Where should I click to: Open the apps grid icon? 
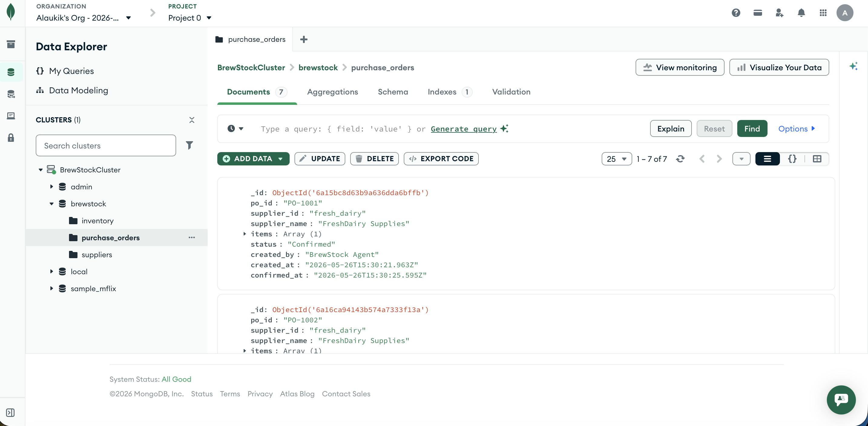tap(823, 13)
